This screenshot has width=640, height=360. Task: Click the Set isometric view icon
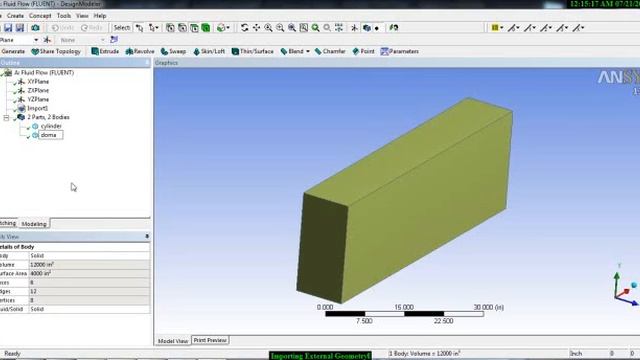339,28
